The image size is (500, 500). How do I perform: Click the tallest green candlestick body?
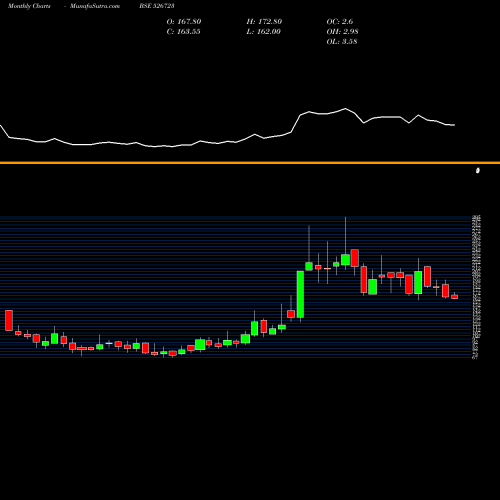[x=300, y=294]
